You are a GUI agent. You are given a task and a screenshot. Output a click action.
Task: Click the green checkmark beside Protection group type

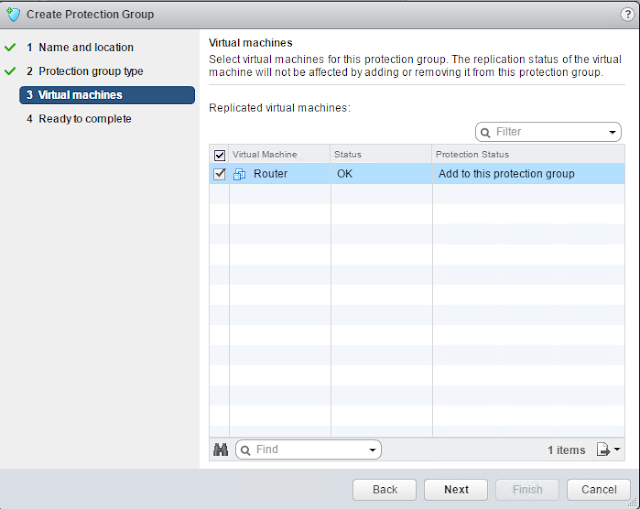10,71
